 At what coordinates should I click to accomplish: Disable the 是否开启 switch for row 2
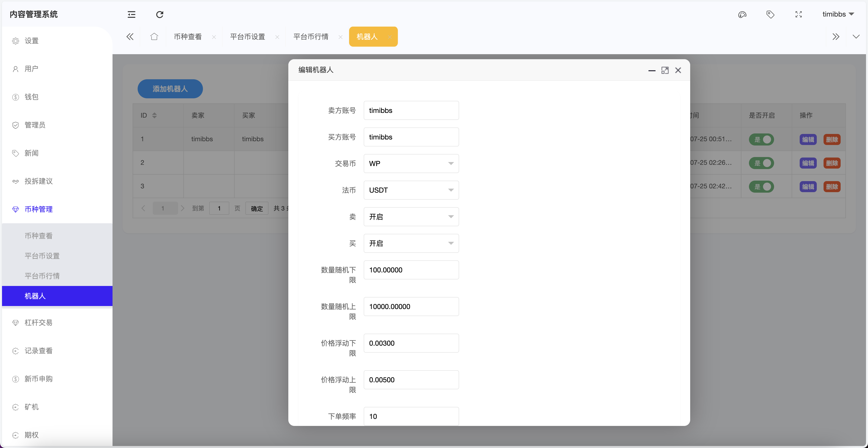pyautogui.click(x=762, y=163)
